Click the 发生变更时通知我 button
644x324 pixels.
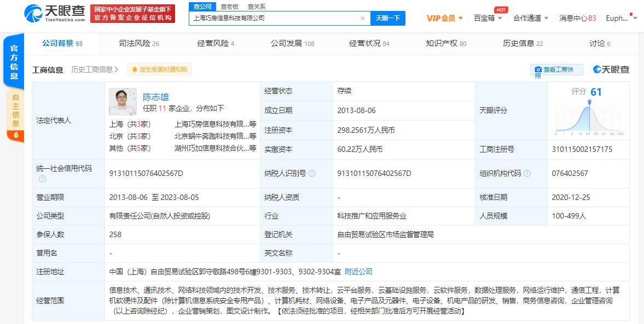tap(159, 70)
